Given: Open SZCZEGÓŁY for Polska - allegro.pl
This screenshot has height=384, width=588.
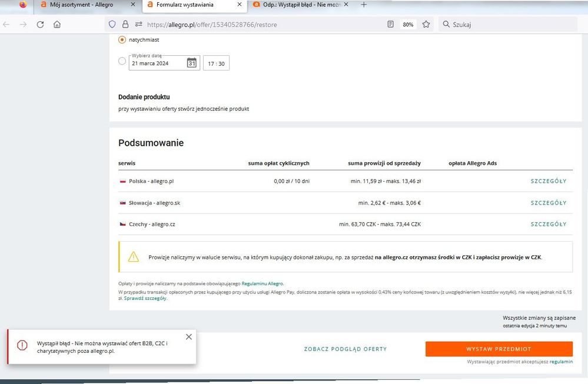Looking at the screenshot, I should [548, 181].
